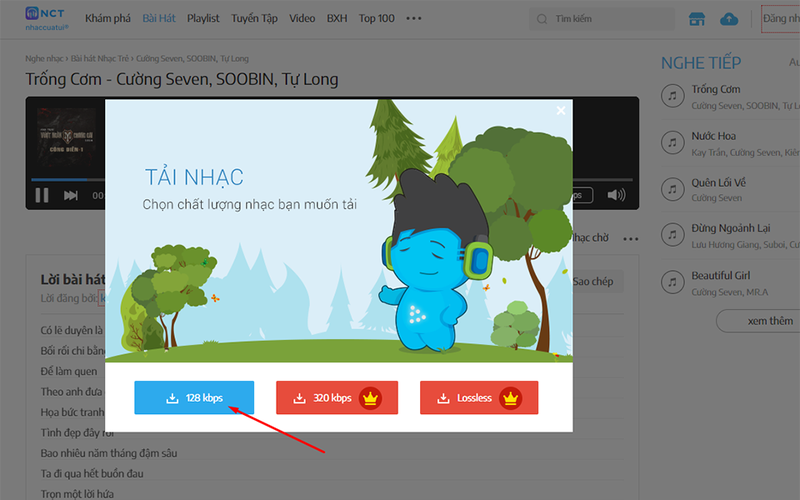Click the NGHE TIẾP section heading
800x500 pixels.
pos(701,63)
